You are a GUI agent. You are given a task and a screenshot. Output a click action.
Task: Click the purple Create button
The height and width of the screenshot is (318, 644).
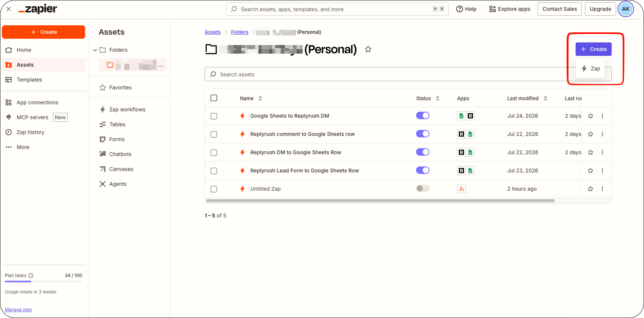[x=593, y=49]
